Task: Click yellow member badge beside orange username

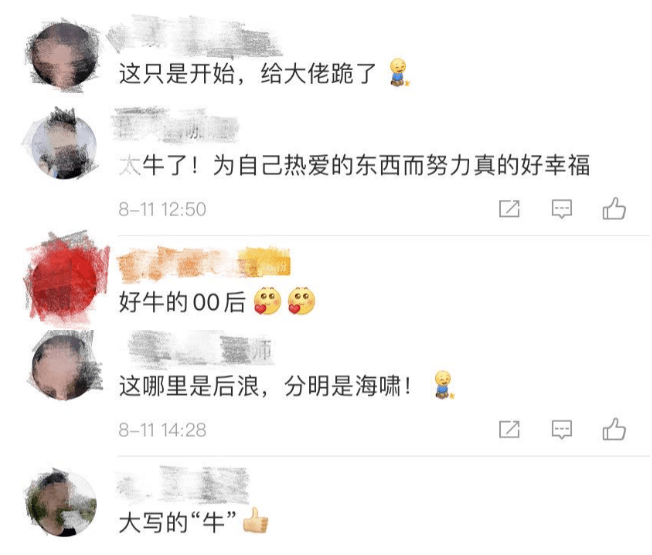Action: 264,262
